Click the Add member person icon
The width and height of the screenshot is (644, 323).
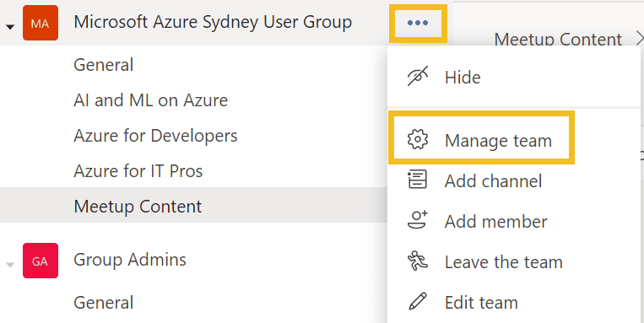click(418, 220)
